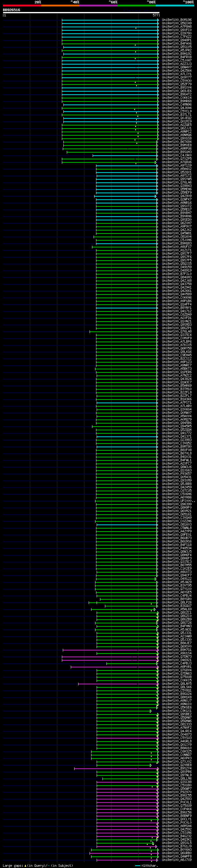This screenshot has height=868, width=197.
Task: Select hit UniRef100_C6H325
Action: coord(177,751)
